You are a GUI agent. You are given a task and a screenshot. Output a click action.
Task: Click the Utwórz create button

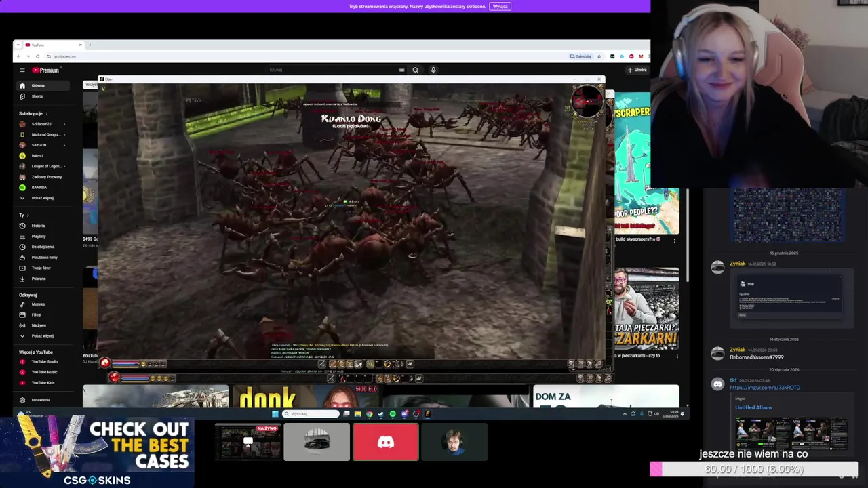tap(637, 70)
